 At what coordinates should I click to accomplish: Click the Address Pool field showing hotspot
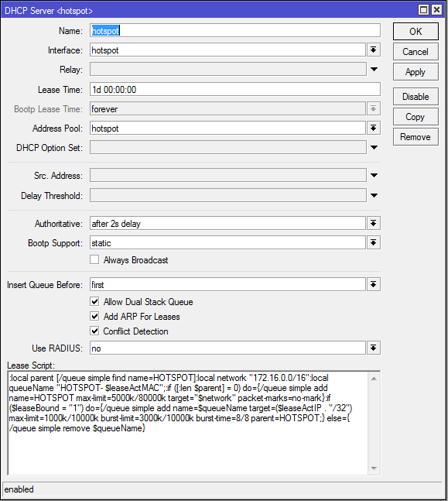(x=227, y=128)
